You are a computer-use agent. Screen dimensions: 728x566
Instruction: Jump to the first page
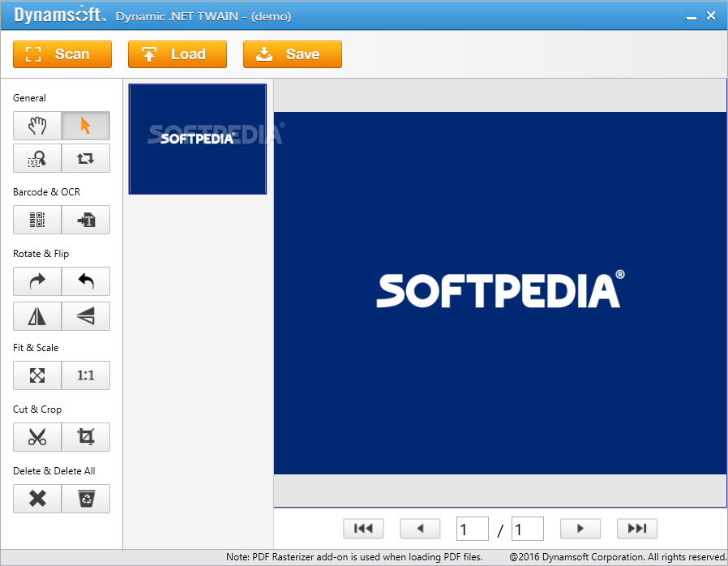pyautogui.click(x=363, y=529)
